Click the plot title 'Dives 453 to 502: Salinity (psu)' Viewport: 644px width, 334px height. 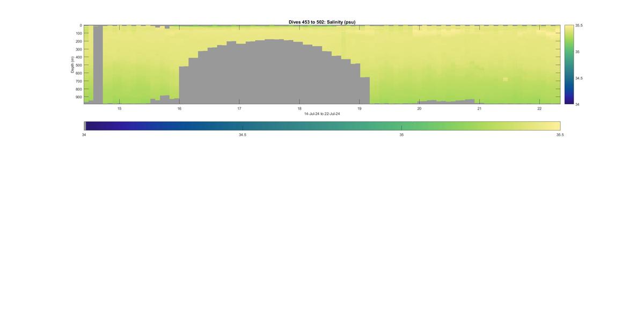pos(322,22)
